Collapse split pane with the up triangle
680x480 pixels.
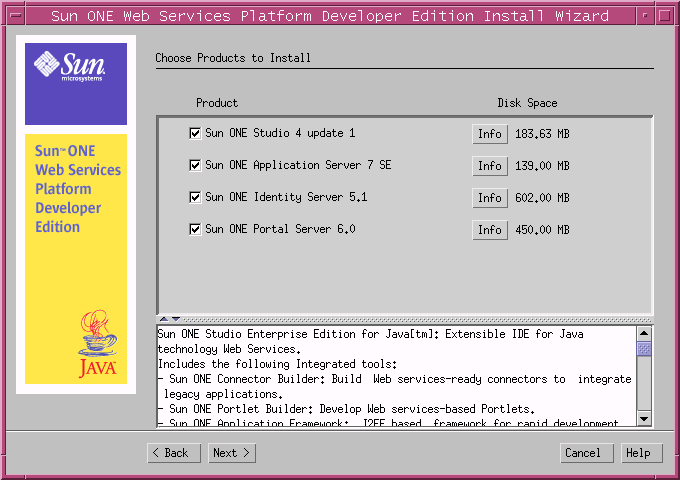(164, 319)
